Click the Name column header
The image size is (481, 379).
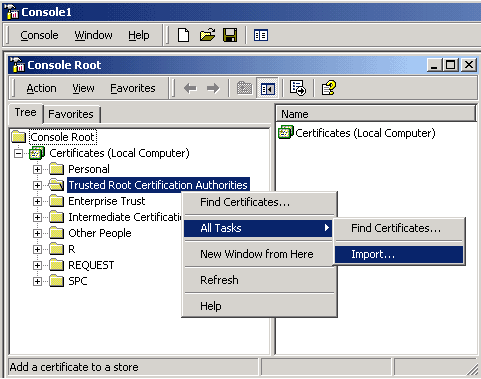click(x=376, y=114)
